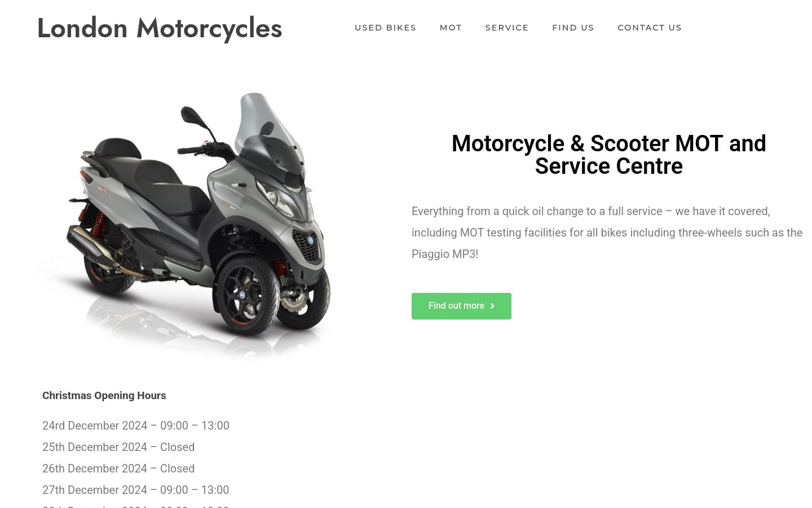Click the Motorcycle & Scooter MOT heading
This screenshot has height=508, width=812.
[609, 155]
